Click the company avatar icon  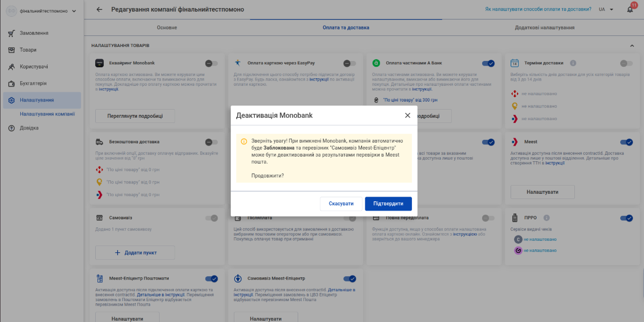point(12,11)
